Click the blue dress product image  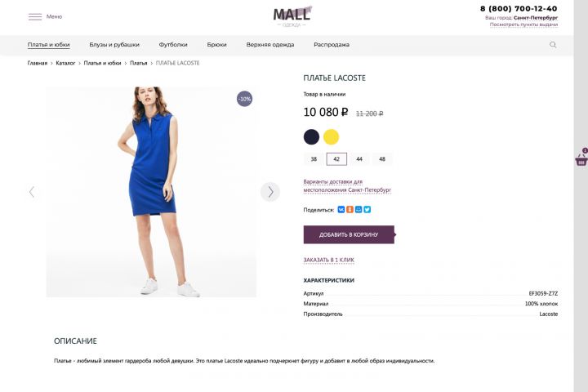click(151, 192)
